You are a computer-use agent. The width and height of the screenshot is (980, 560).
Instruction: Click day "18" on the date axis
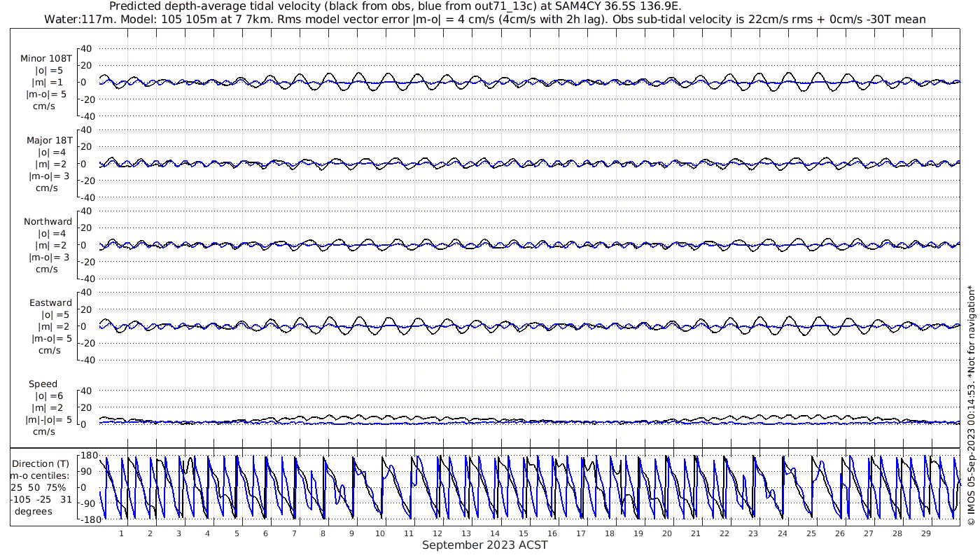click(x=610, y=533)
